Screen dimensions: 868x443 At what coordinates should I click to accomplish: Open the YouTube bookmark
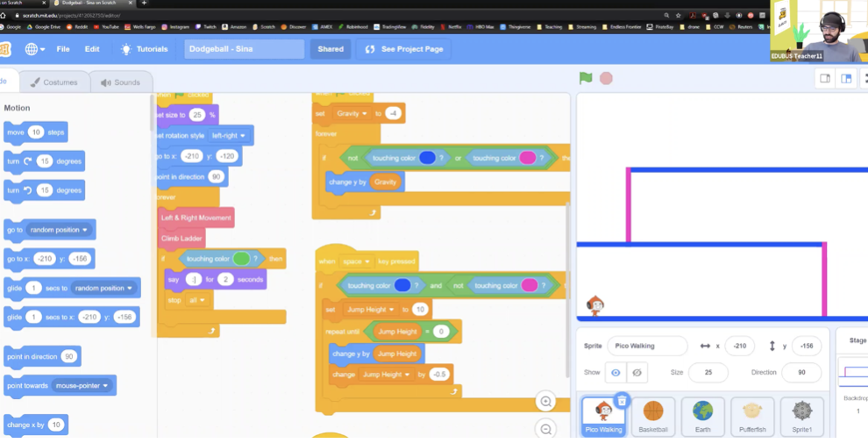click(106, 26)
